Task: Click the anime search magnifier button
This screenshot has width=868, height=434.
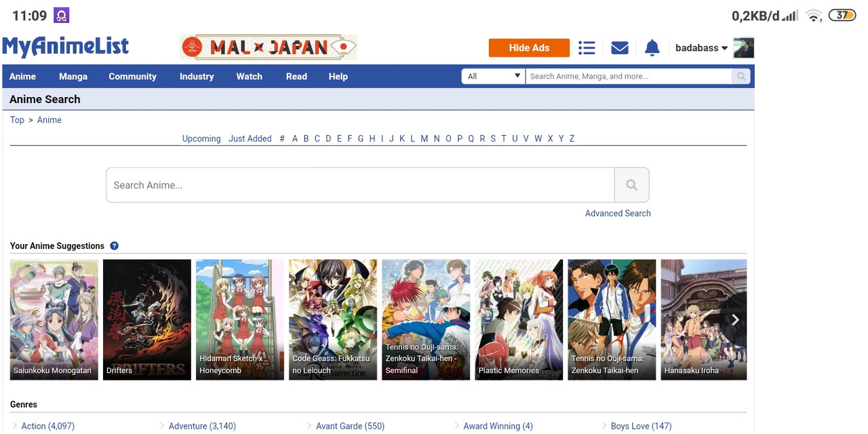Action: pos(631,185)
